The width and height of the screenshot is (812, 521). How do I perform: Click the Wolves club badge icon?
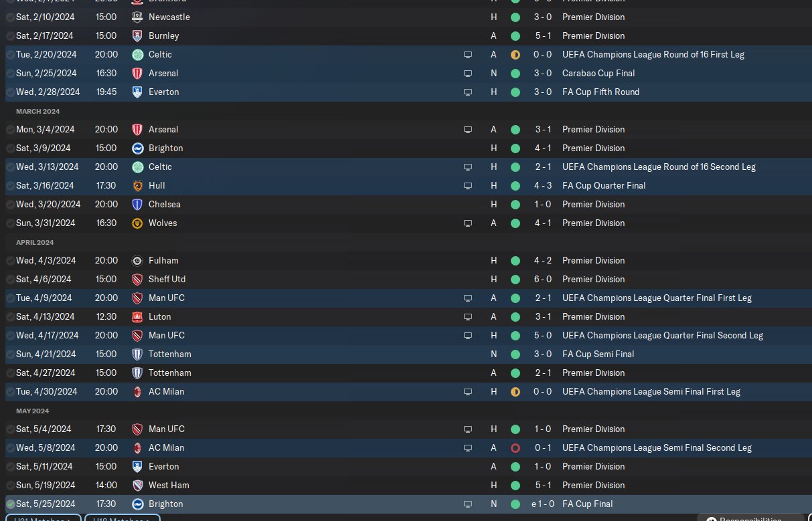pos(137,223)
